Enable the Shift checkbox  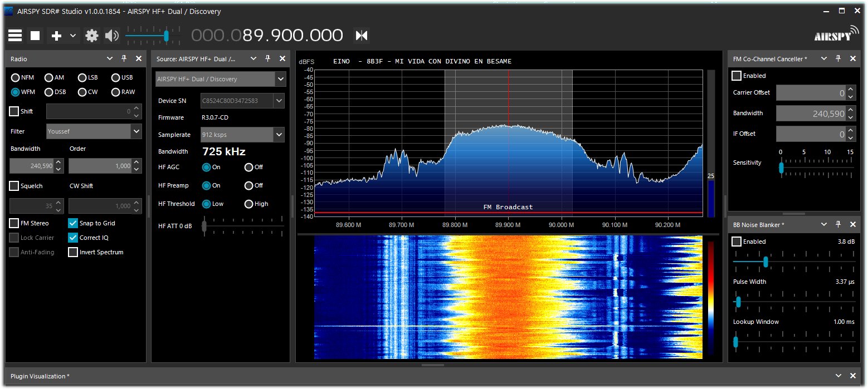coord(14,111)
